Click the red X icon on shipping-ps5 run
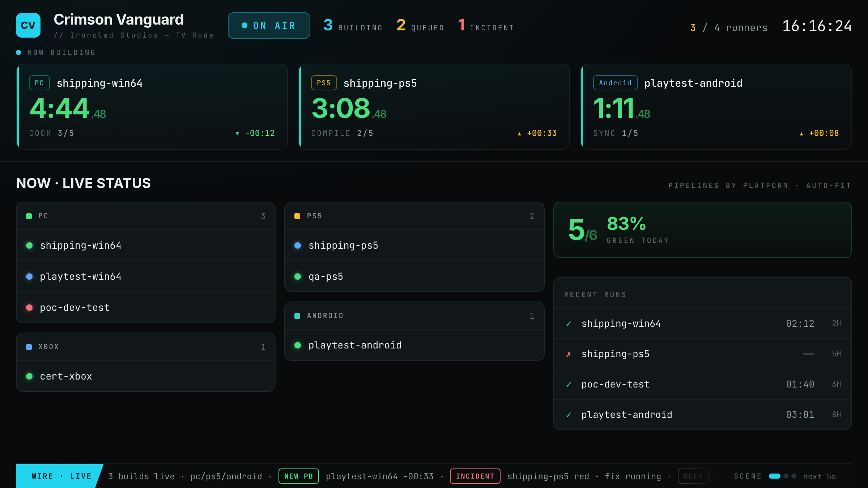This screenshot has height=488, width=868. (569, 354)
